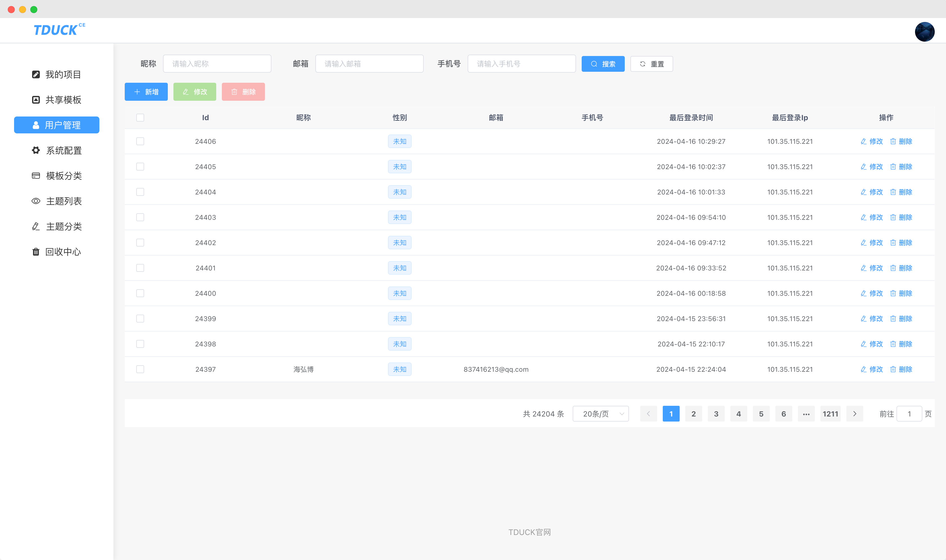Click edit pencil icon for row 24401
The width and height of the screenshot is (946, 560).
(863, 268)
